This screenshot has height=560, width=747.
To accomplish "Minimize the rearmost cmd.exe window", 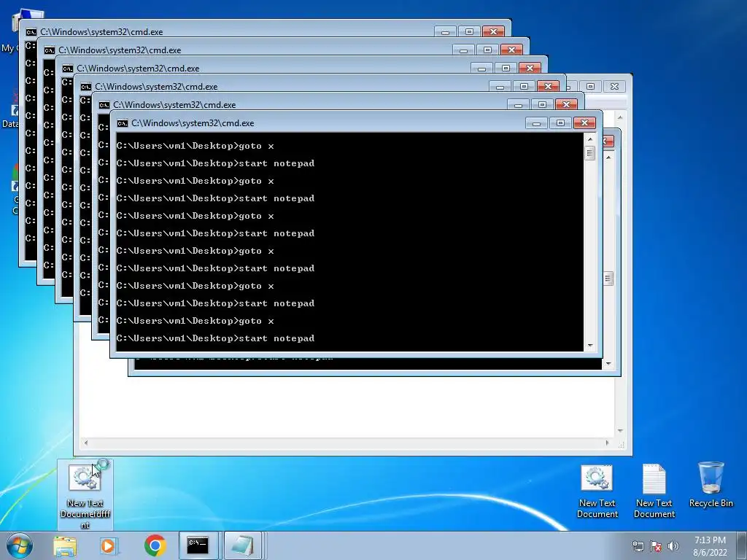I will click(446, 31).
